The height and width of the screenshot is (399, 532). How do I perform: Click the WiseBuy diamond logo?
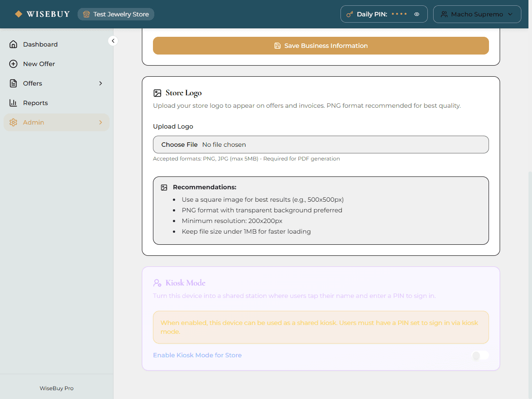pos(18,14)
